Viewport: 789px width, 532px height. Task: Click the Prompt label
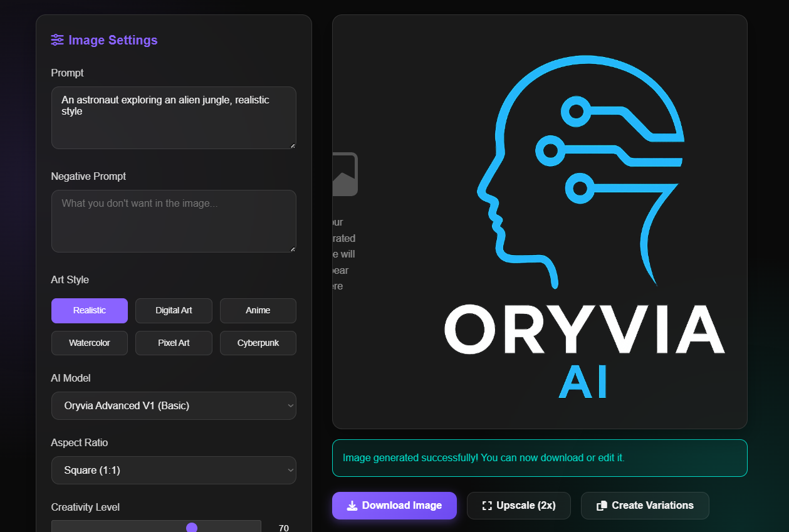coord(67,73)
